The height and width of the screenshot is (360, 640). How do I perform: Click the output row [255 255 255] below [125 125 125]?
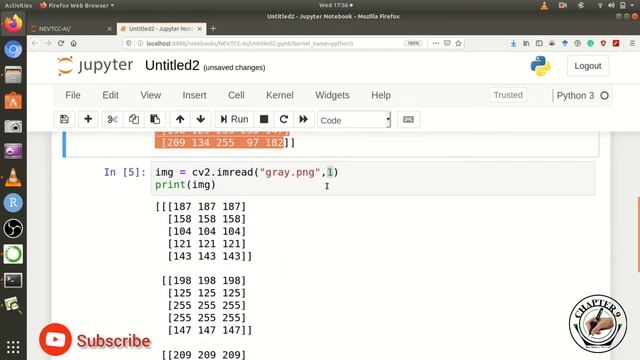click(x=207, y=305)
